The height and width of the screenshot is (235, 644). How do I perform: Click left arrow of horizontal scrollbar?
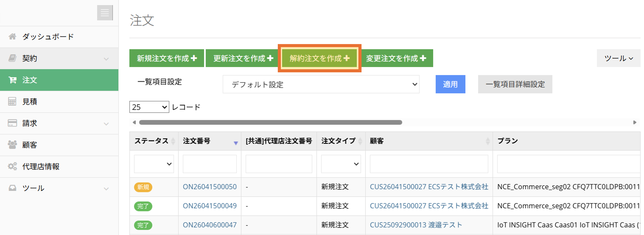[134, 122]
